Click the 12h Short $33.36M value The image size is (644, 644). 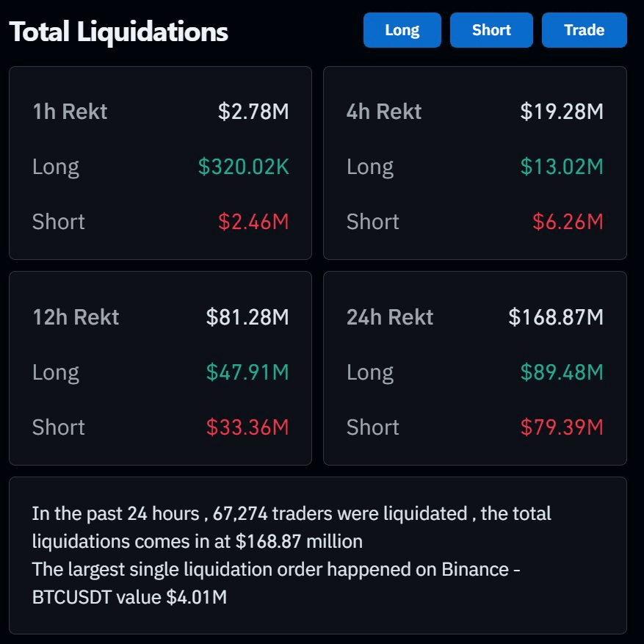click(x=247, y=427)
